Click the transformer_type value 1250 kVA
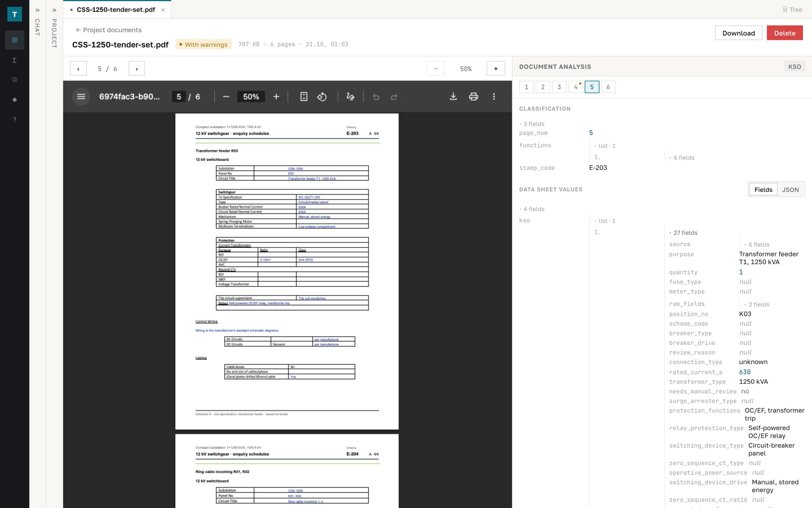812x508 pixels. click(753, 382)
